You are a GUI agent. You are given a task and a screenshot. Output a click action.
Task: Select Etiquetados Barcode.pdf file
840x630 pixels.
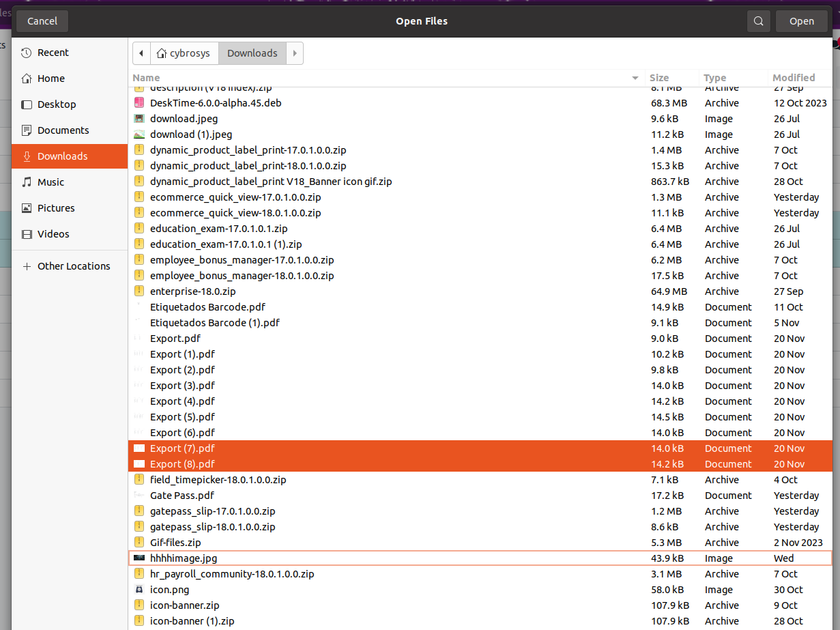pyautogui.click(x=207, y=307)
